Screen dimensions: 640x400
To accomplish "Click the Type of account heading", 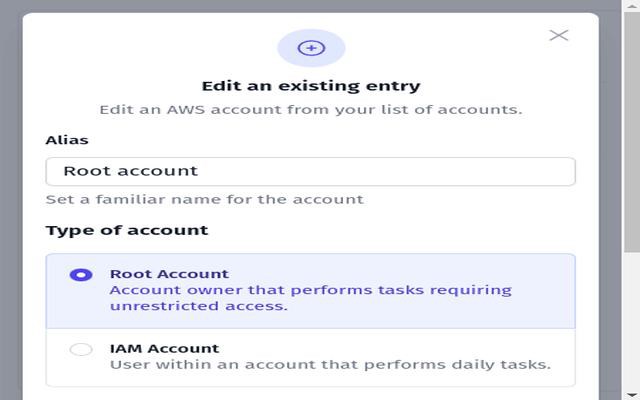I will (x=127, y=230).
